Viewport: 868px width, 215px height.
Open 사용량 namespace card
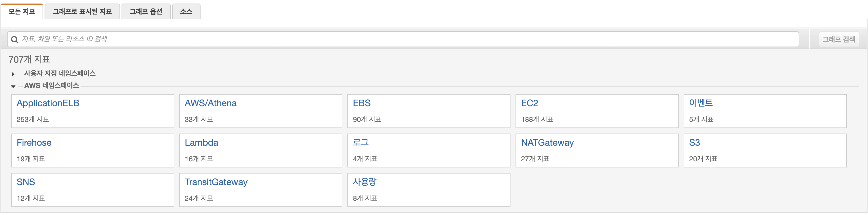click(x=429, y=190)
